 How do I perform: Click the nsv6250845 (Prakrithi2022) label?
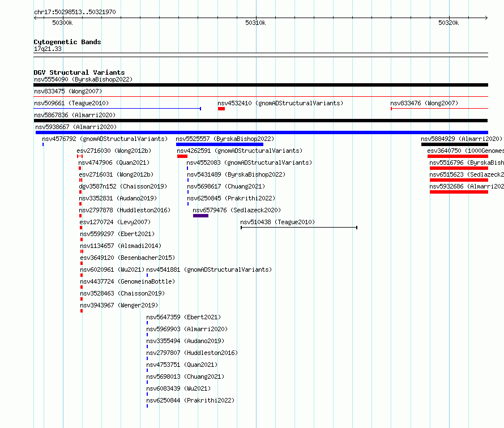click(x=231, y=198)
